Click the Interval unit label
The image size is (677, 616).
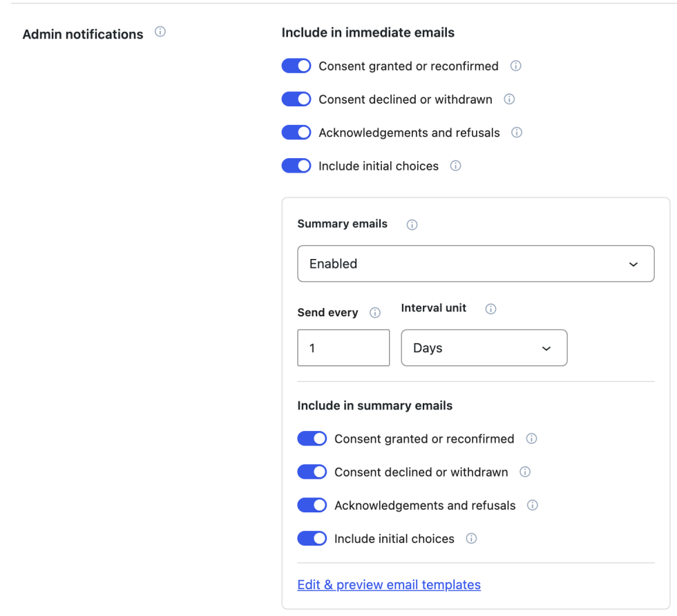(434, 308)
